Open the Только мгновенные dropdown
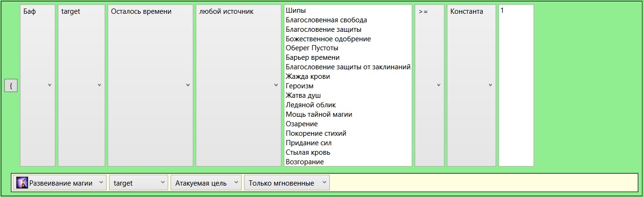The height and width of the screenshot is (197, 644). [286, 183]
